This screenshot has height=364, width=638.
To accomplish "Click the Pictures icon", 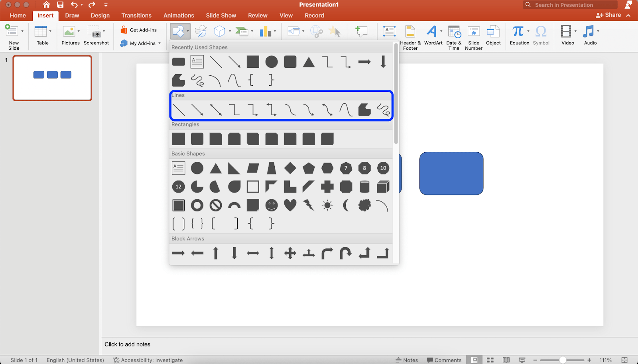I will tap(70, 36).
